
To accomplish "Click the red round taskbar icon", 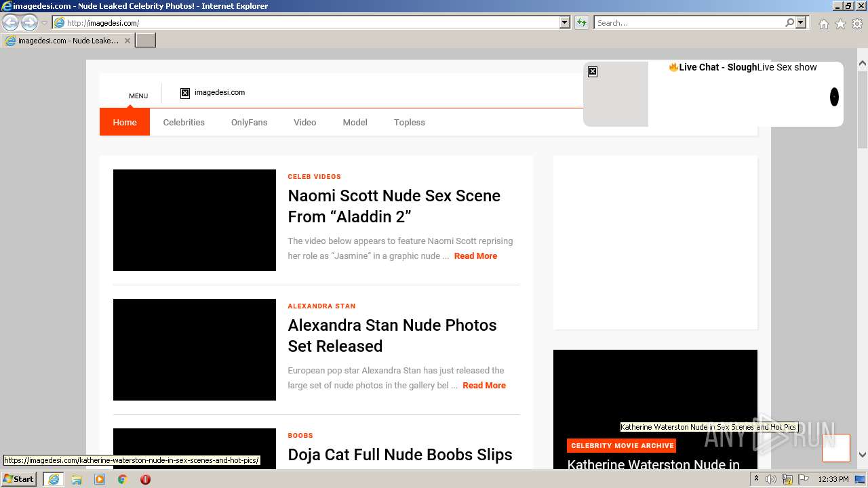I will (x=145, y=479).
